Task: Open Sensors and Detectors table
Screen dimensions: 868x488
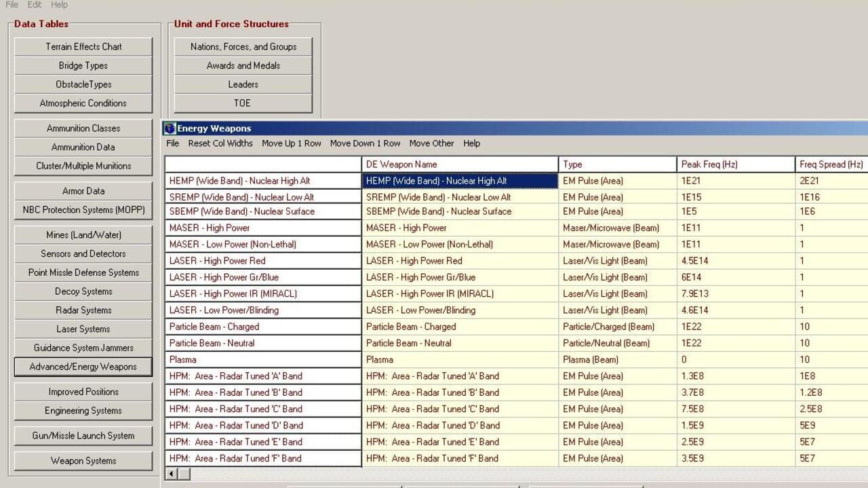Action: [x=83, y=253]
